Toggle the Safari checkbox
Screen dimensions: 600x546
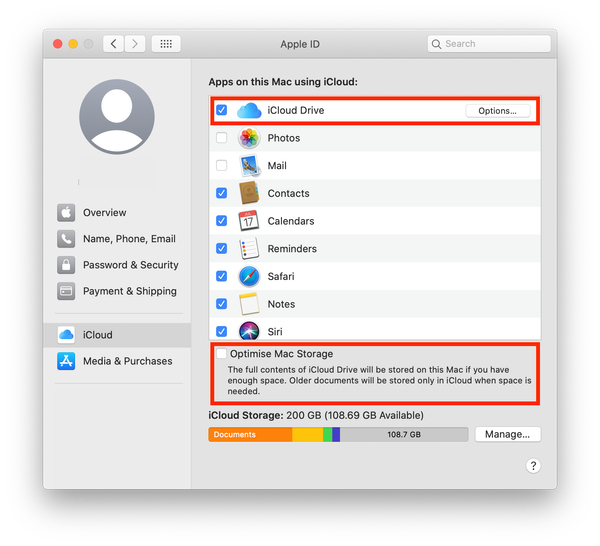[222, 276]
